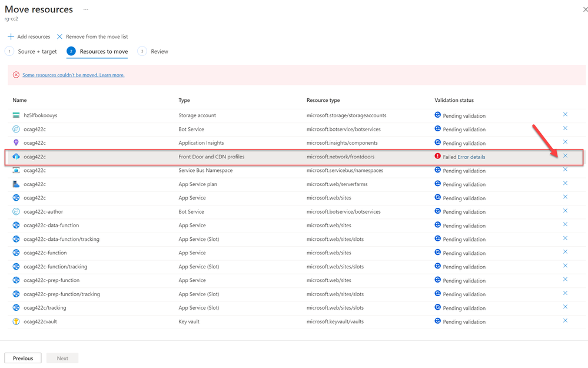Sort by the Resource type column header
588x368 pixels.
coord(323,100)
